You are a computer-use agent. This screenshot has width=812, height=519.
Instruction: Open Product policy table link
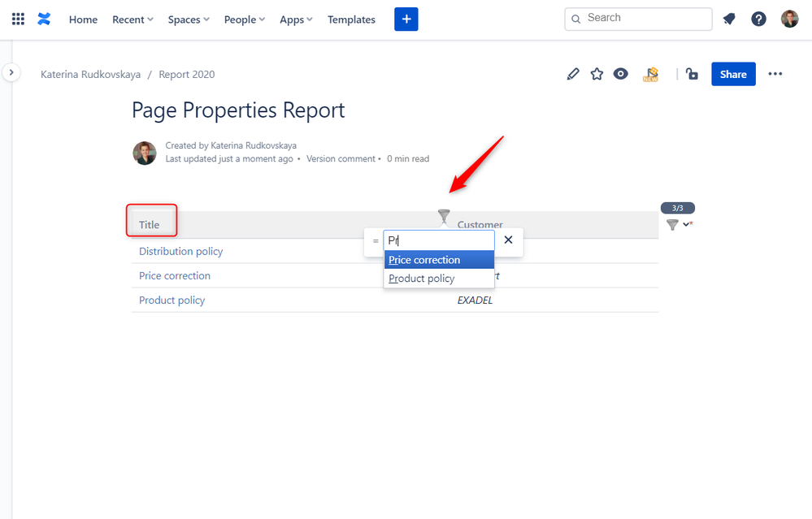click(172, 301)
